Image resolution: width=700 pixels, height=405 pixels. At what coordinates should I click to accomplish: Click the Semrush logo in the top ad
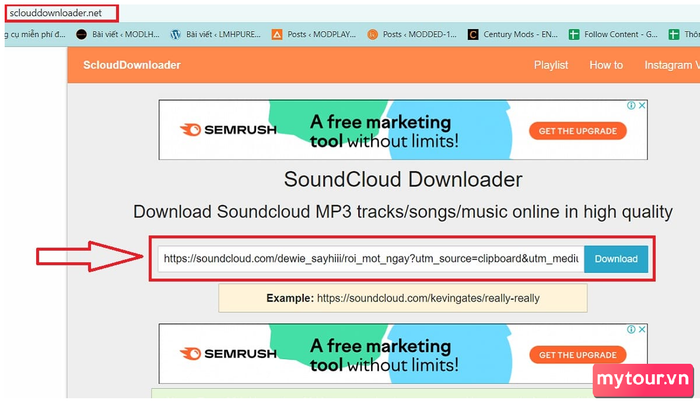228,130
